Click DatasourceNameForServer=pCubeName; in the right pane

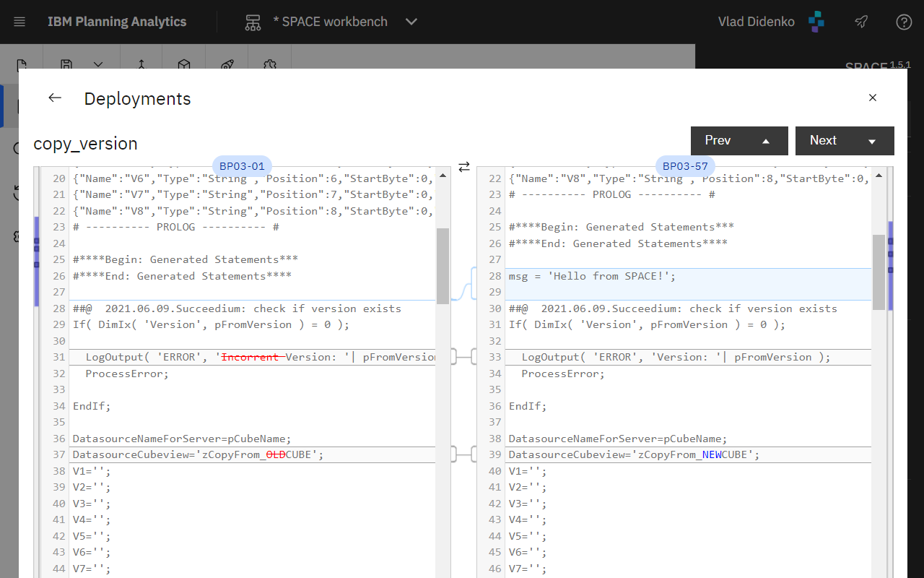617,439
